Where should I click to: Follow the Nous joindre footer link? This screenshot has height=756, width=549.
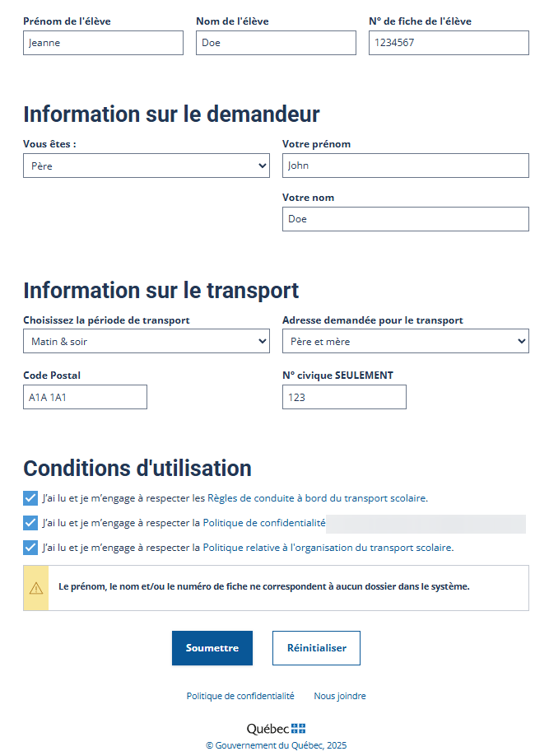pos(340,696)
